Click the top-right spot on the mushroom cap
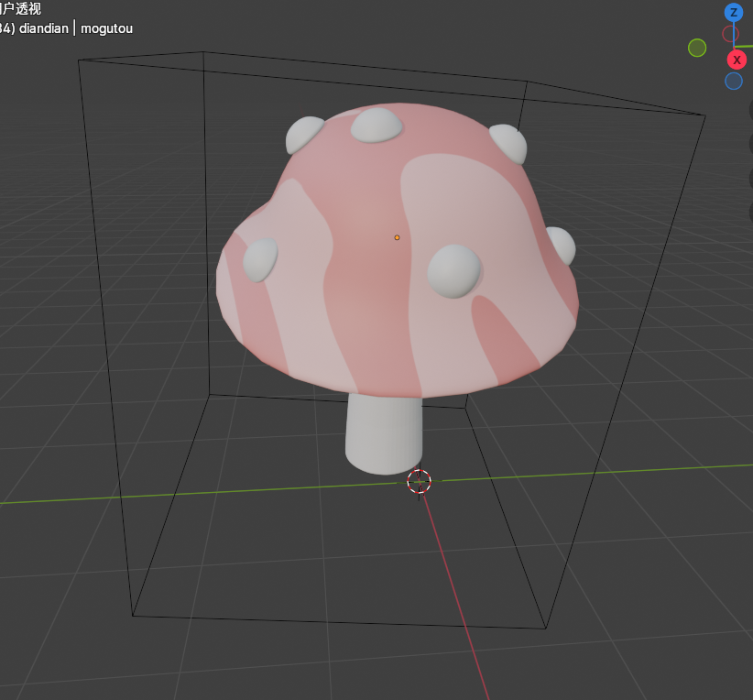Image resolution: width=753 pixels, height=700 pixels. [509, 142]
